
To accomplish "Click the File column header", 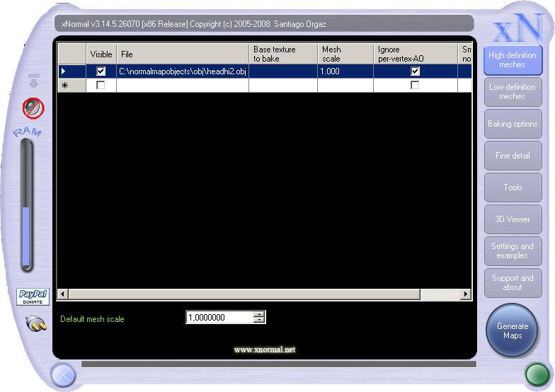I will 183,54.
